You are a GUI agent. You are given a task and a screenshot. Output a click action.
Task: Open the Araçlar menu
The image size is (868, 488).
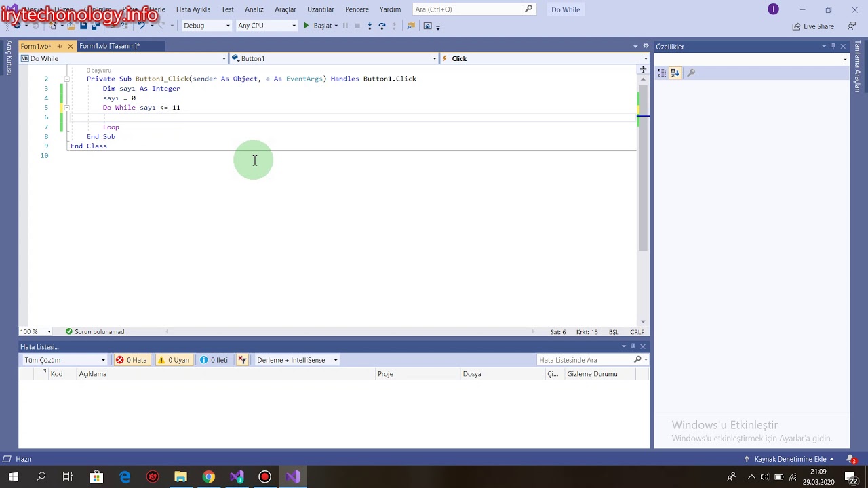coord(285,9)
